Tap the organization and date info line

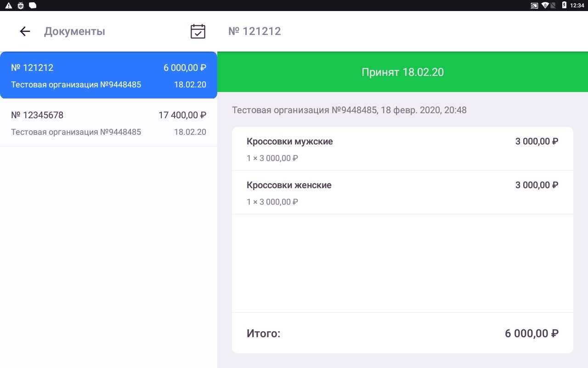pos(349,110)
